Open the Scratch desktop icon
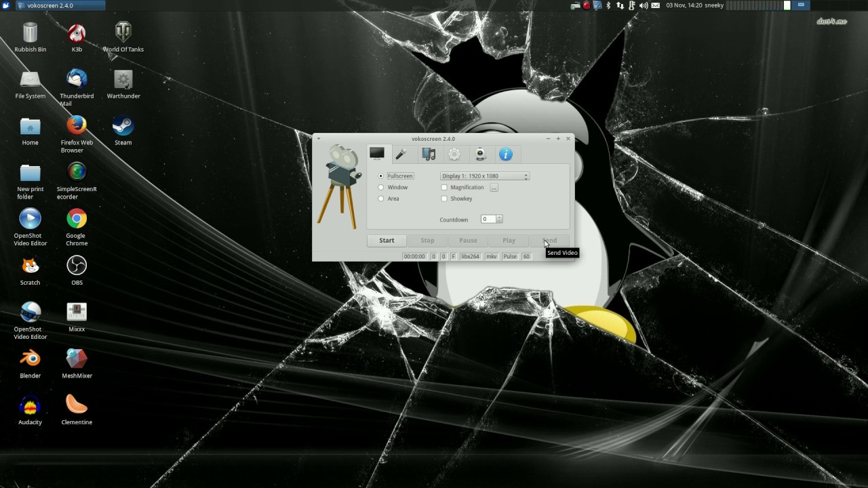868x488 pixels. point(30,270)
